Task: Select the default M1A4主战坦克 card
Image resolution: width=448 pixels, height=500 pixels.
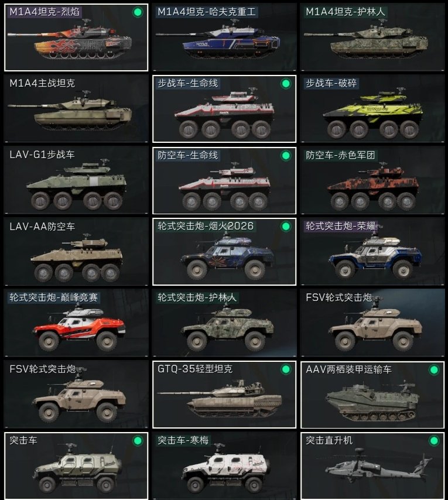Action: point(76,109)
